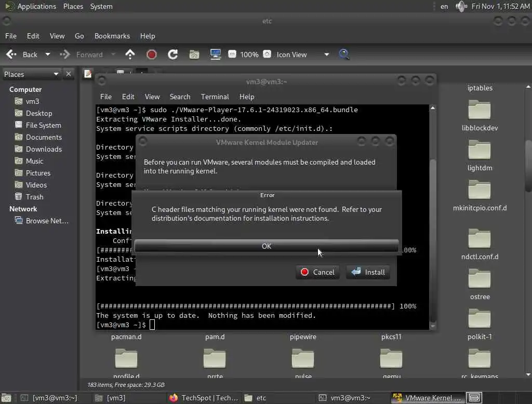Select the lightdm folder icon
Image resolution: width=532 pixels, height=404 pixels.
coord(479,150)
